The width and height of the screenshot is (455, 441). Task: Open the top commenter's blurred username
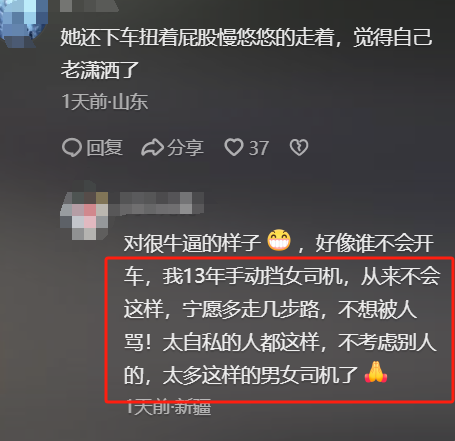coord(89,6)
